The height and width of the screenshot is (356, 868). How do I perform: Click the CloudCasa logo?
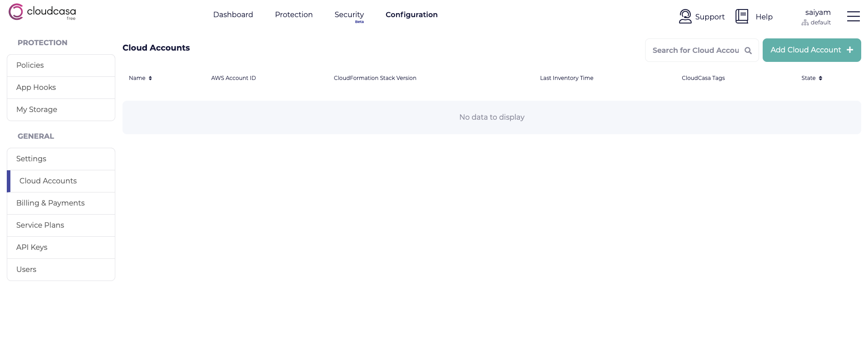pyautogui.click(x=42, y=12)
